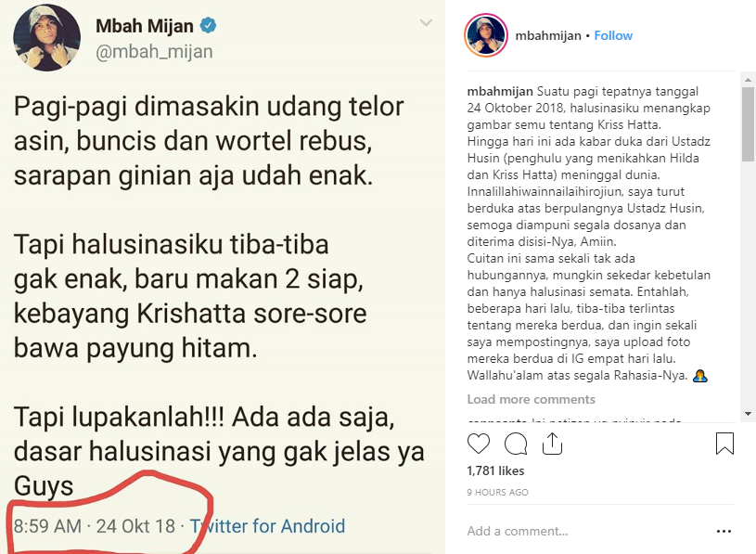The height and width of the screenshot is (554, 756).
Task: Save post with the bookmark icon
Action: click(724, 444)
